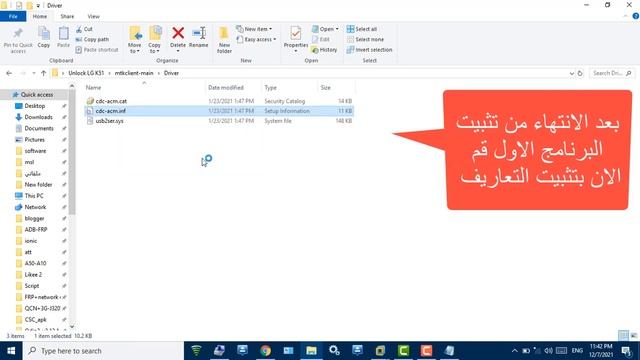640x360 pixels.
Task: Open Network in navigation pane
Action: tap(35, 207)
